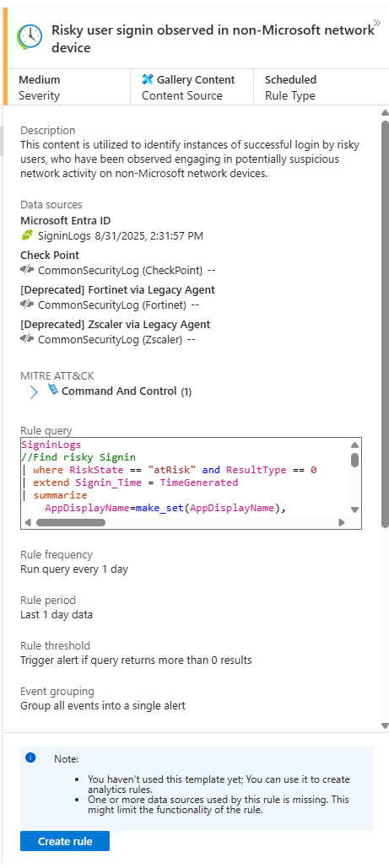This screenshot has width=389, height=868.
Task: Click the rule query scroll-up arrow
Action: [354, 445]
